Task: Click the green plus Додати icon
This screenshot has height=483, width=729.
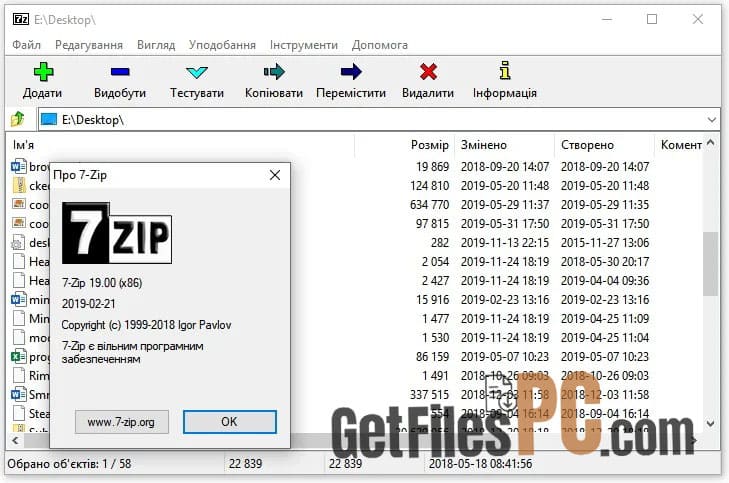Action: pos(43,72)
